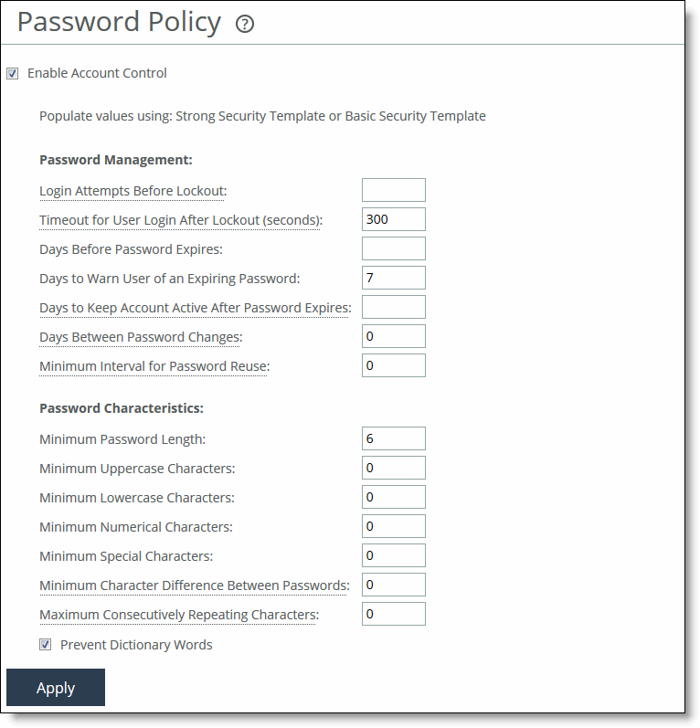
Task: Click Days to Warn User field
Action: click(393, 278)
